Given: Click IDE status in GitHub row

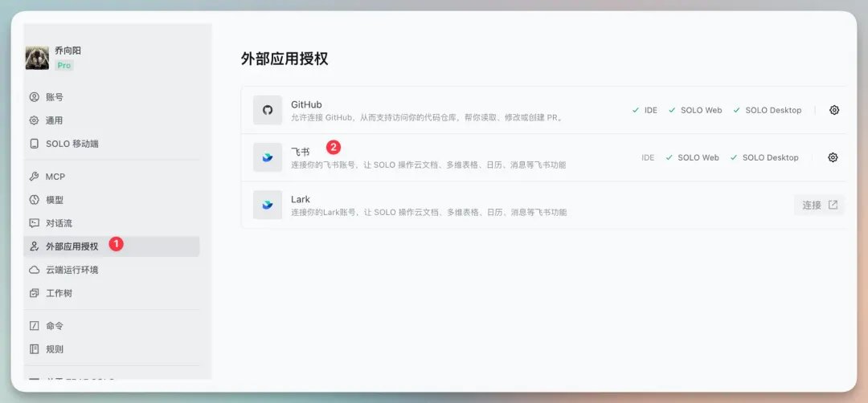Looking at the screenshot, I should (x=645, y=110).
